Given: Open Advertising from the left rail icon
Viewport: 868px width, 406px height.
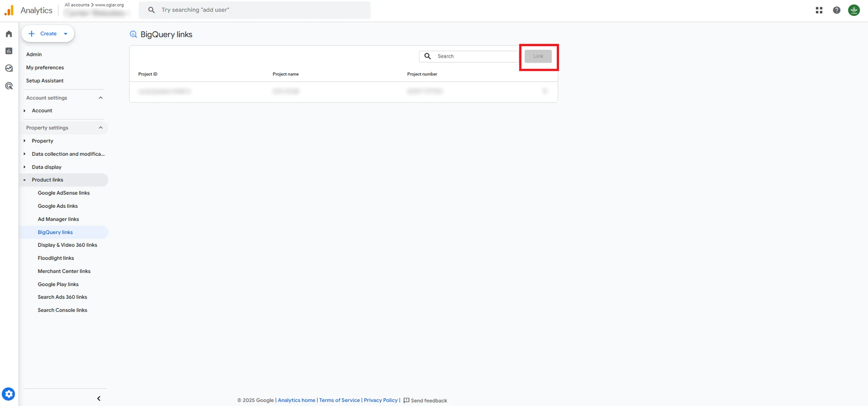Looking at the screenshot, I should click(x=9, y=86).
